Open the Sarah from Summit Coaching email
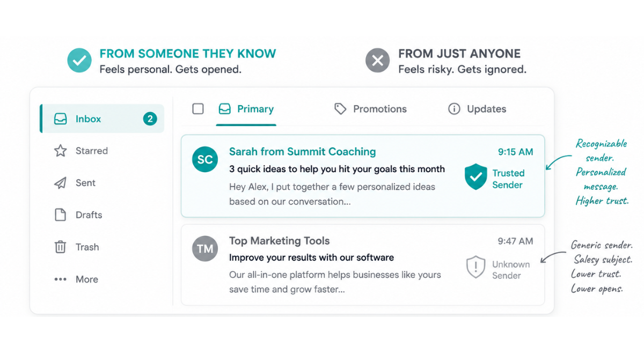The image size is (644, 362). pyautogui.click(x=363, y=176)
